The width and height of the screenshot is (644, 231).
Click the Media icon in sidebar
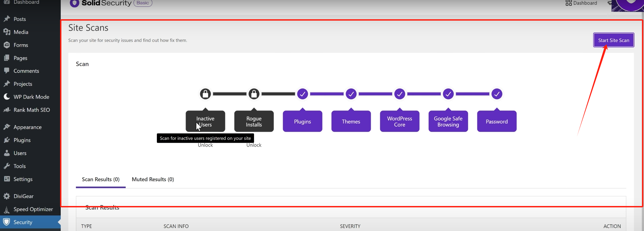tap(7, 32)
